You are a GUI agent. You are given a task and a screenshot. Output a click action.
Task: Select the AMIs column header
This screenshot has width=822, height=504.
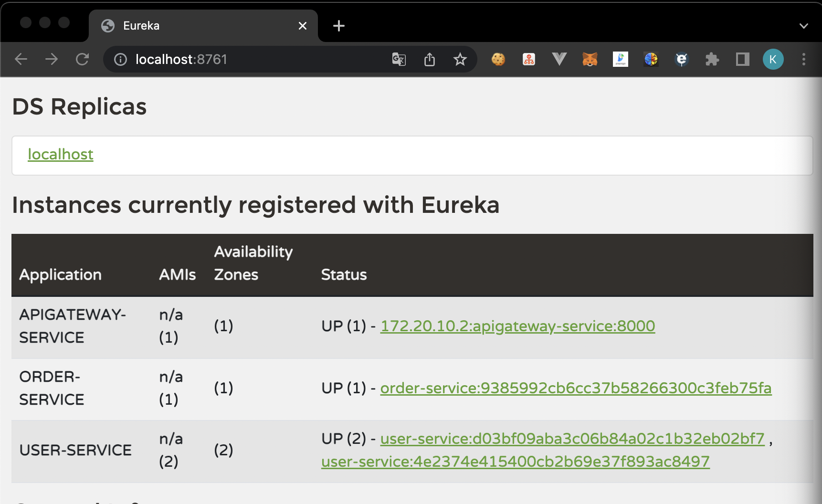tap(178, 275)
